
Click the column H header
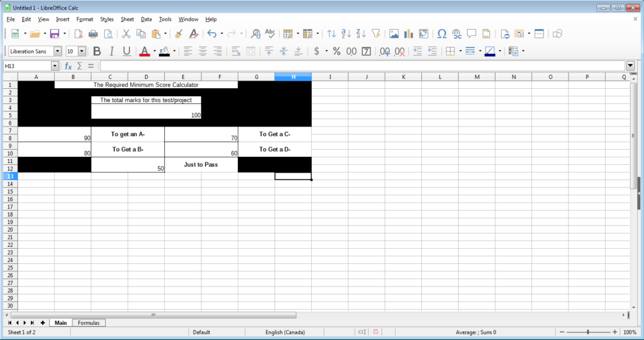pyautogui.click(x=293, y=77)
